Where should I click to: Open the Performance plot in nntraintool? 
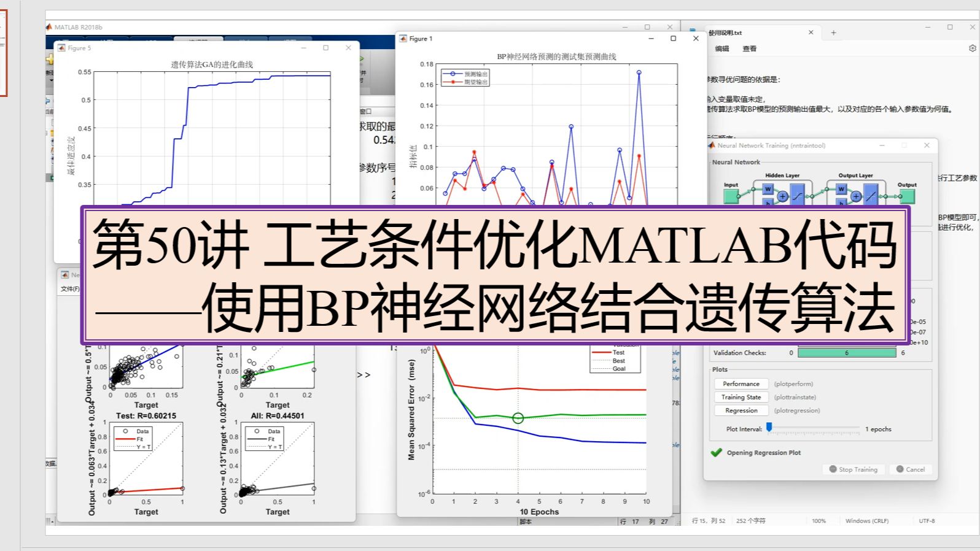point(741,383)
